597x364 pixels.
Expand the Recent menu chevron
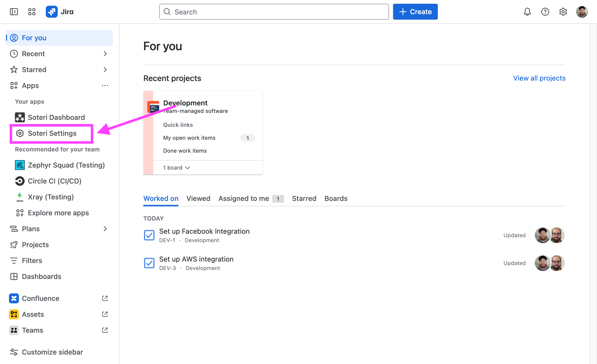pos(105,54)
